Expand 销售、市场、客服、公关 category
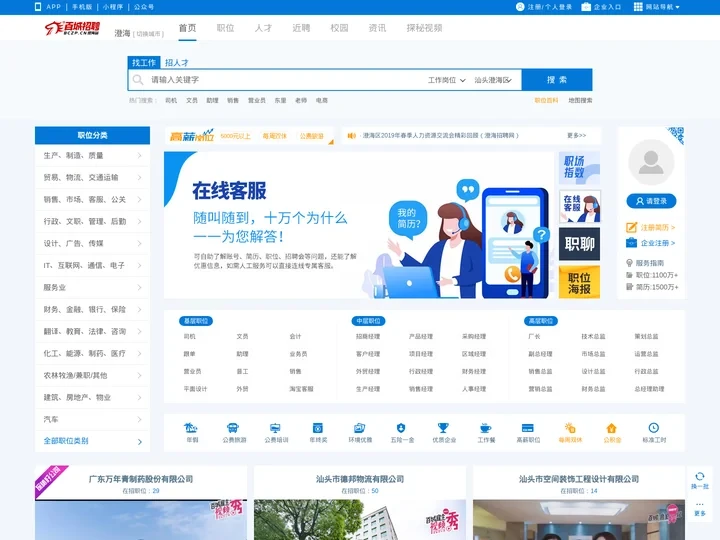Screen dimensions: 720x540 pos(92,199)
